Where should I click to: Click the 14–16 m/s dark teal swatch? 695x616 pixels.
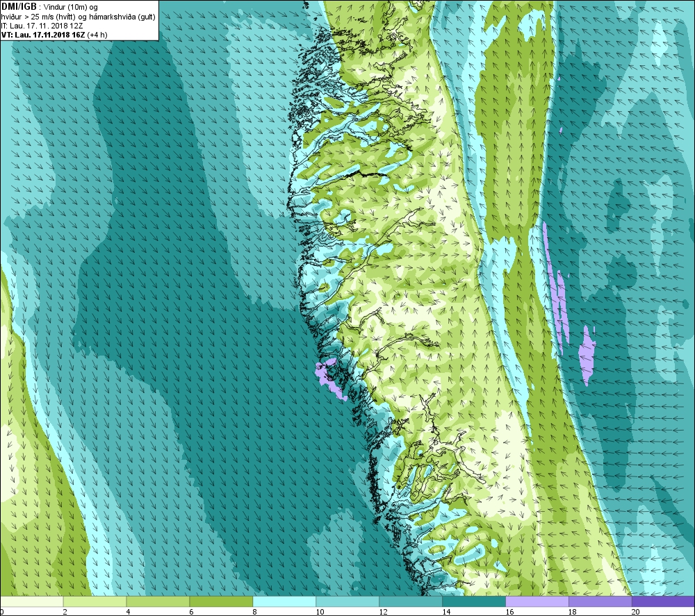pos(474,601)
